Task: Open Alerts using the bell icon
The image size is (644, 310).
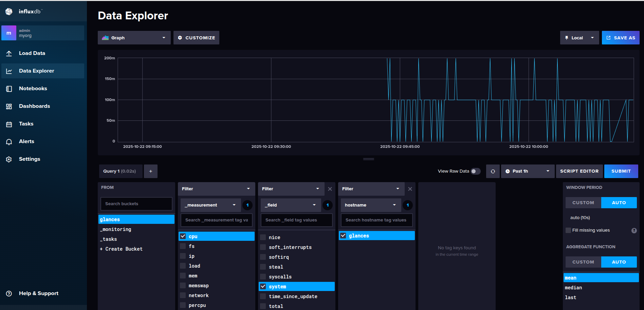Action: pyautogui.click(x=9, y=142)
